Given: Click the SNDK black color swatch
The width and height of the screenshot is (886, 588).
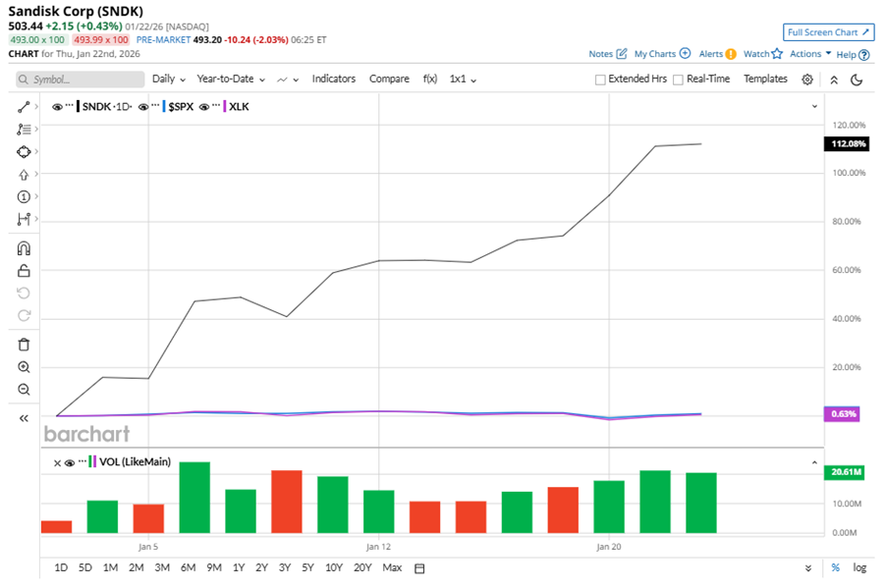Looking at the screenshot, I should coord(78,107).
